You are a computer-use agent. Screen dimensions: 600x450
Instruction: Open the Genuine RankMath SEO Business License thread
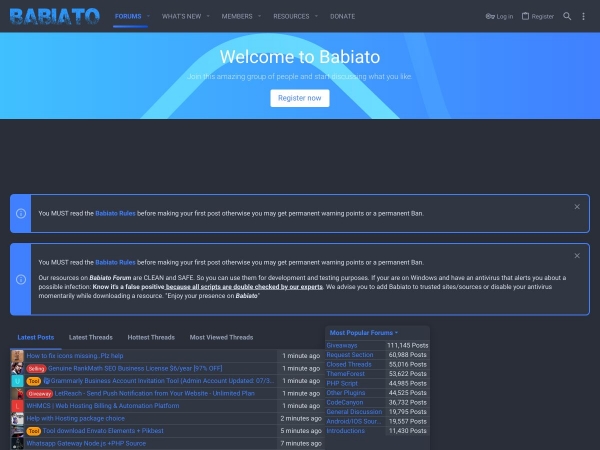[x=135, y=368]
